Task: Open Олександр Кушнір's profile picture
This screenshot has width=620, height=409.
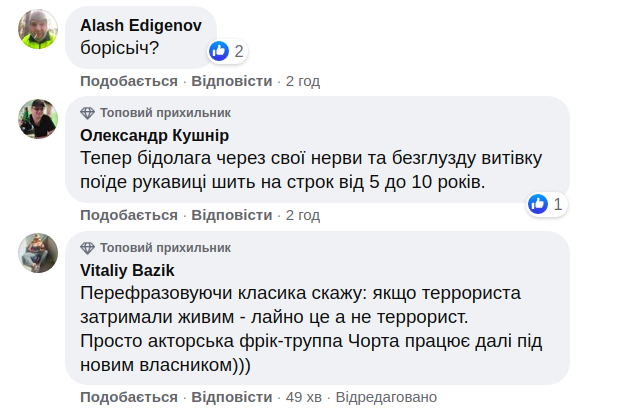Action: point(37,119)
